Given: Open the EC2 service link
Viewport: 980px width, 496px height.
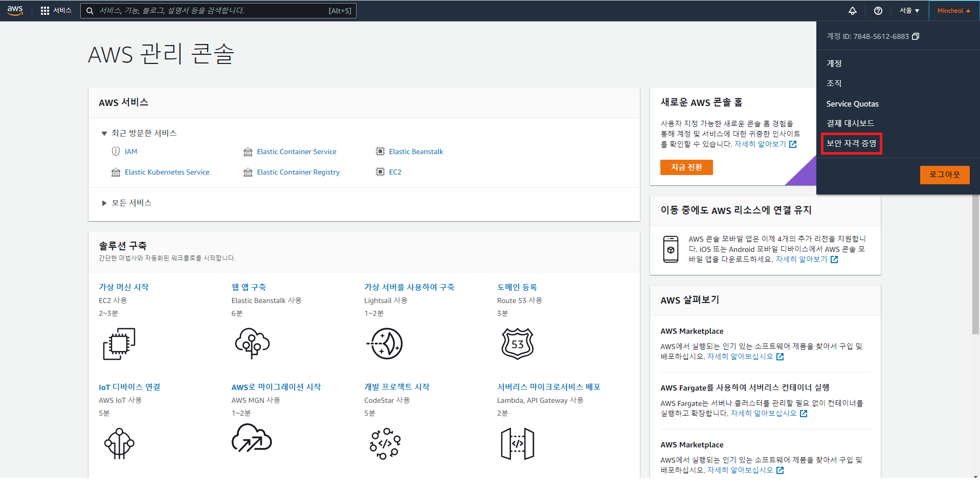Looking at the screenshot, I should (395, 172).
